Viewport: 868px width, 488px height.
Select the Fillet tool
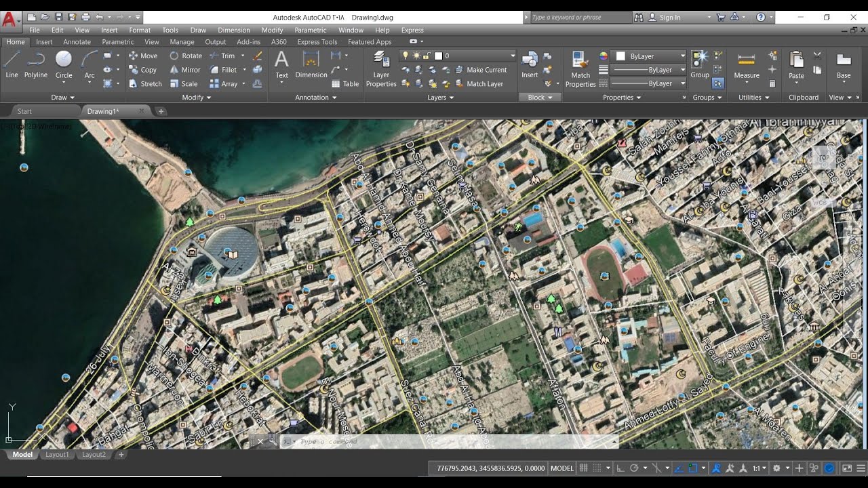tap(223, 70)
